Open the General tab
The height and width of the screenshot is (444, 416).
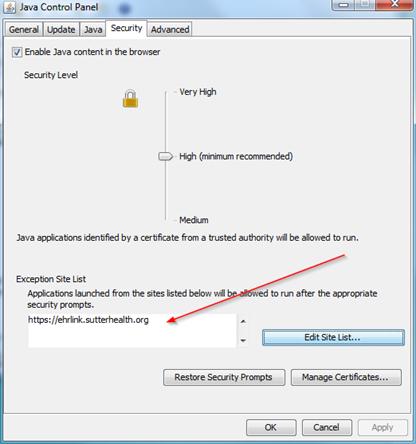24,30
